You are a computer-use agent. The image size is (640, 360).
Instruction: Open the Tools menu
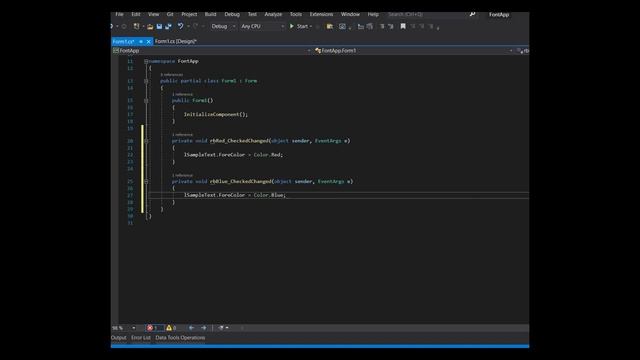pos(296,14)
